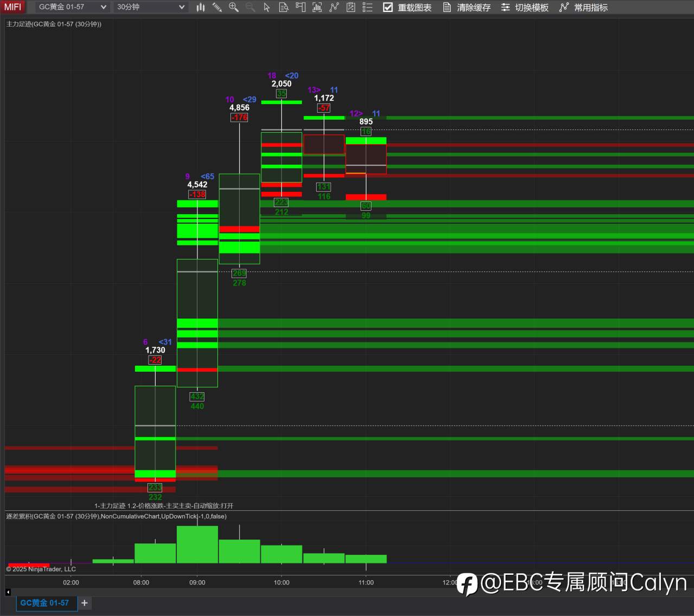The image size is (694, 616).
Task: Choose the arrow cursor pointer tool
Action: tap(267, 7)
